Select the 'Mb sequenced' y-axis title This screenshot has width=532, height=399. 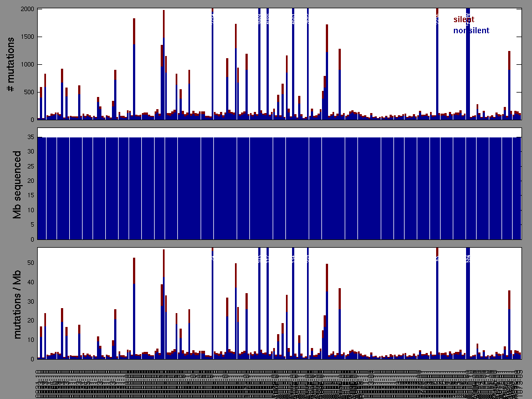[x=18, y=185]
